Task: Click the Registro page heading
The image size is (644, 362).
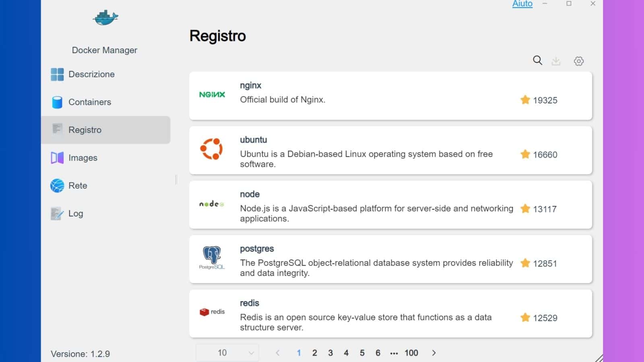Action: point(218,36)
